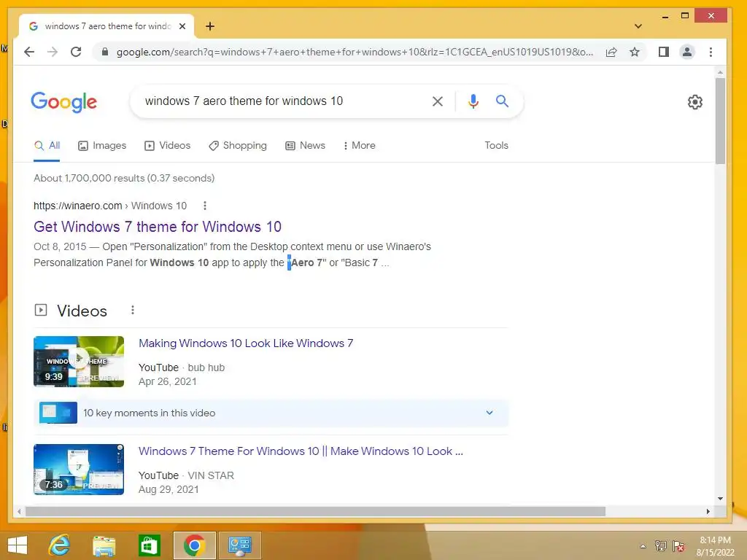
Task: Click the forward navigation arrow
Action: tap(53, 52)
